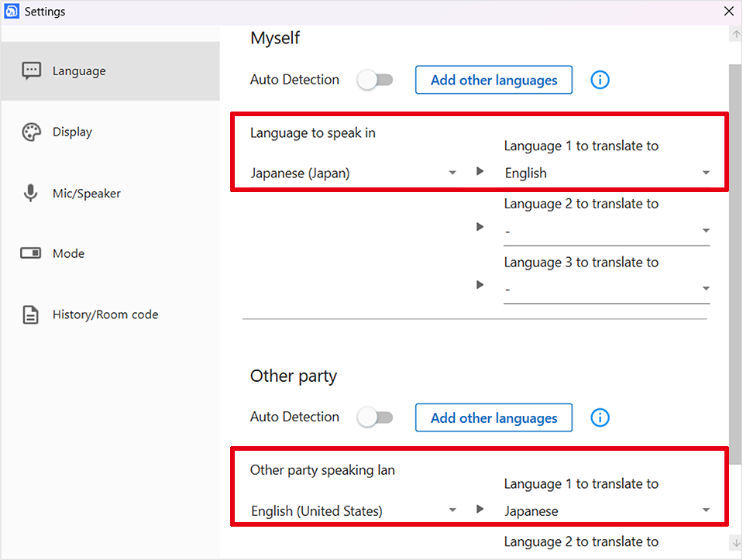
Task: Click the Language speech bubble icon
Action: [31, 71]
